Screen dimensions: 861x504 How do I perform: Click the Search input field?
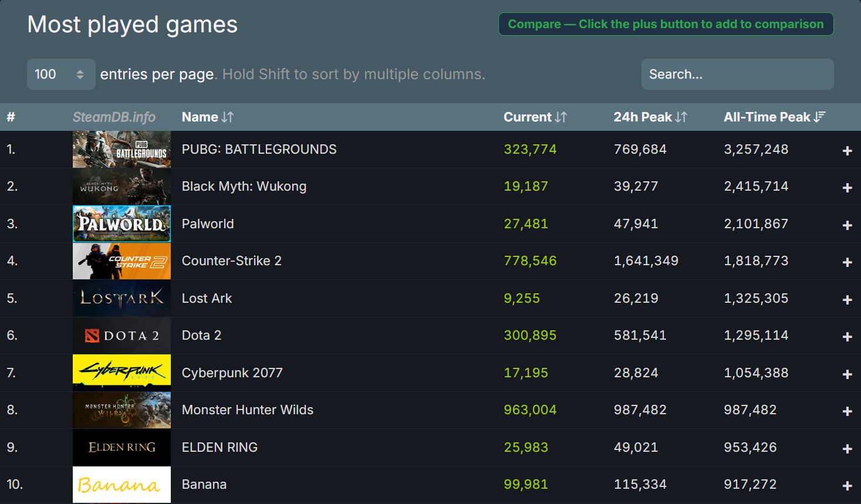pyautogui.click(x=737, y=75)
